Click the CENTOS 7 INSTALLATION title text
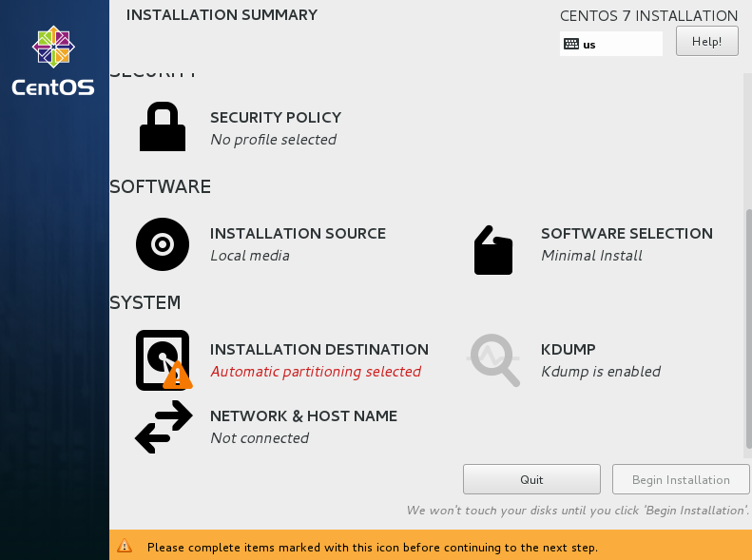752x560 pixels. [649, 16]
